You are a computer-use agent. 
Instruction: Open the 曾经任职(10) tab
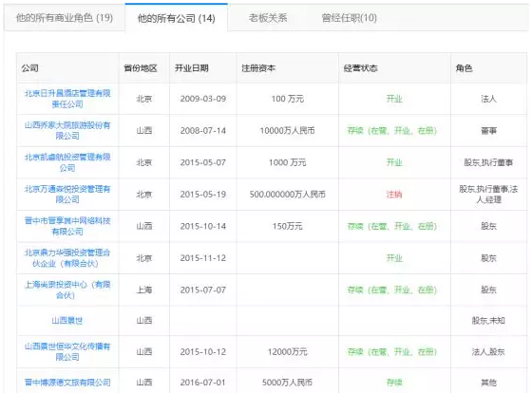pyautogui.click(x=350, y=18)
